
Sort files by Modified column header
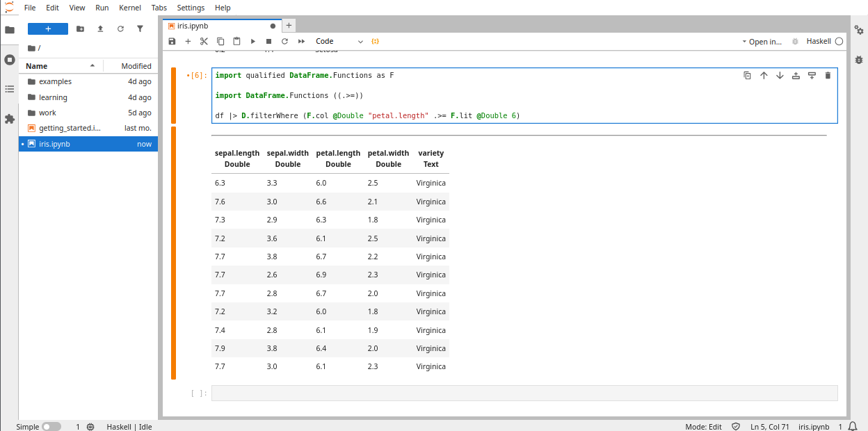[x=131, y=66]
